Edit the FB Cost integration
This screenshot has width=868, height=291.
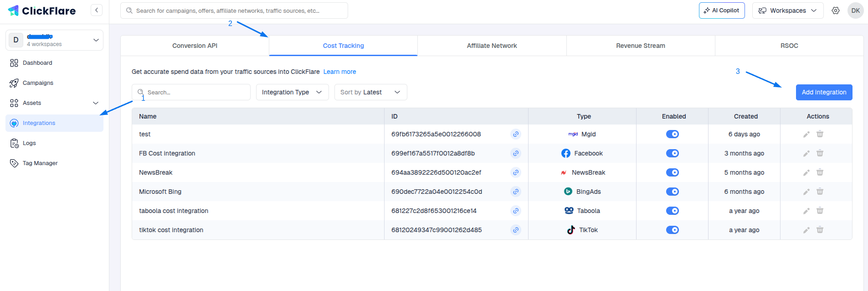coord(806,153)
